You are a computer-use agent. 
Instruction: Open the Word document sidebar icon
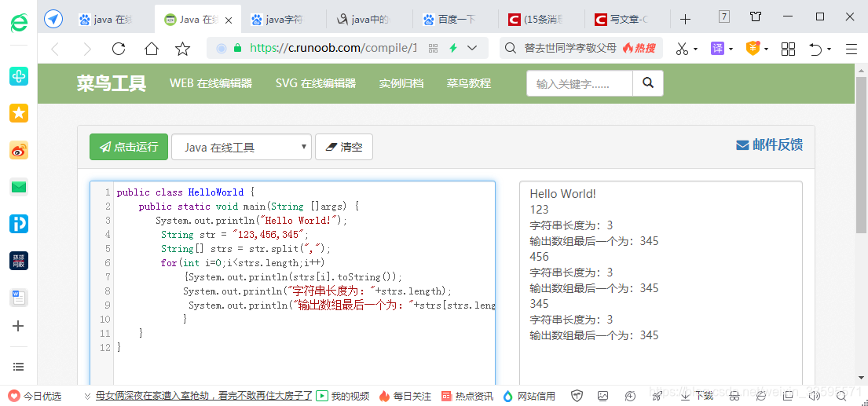(x=19, y=298)
